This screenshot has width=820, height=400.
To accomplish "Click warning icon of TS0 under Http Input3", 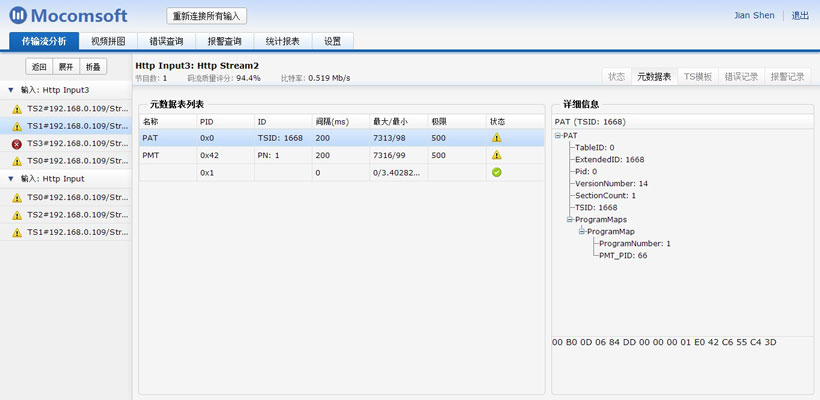I will click(x=17, y=161).
